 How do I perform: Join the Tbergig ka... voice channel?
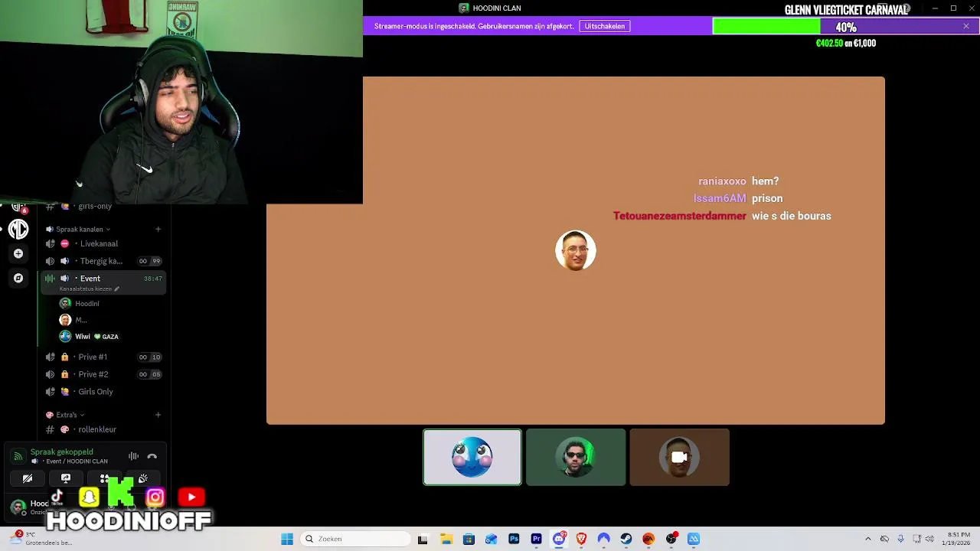tap(103, 261)
